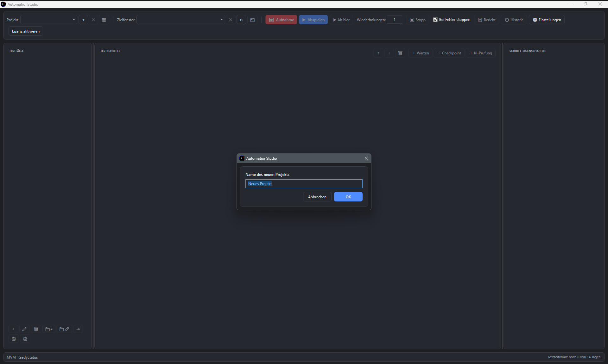Open Einstellungen settings
The height and width of the screenshot is (364, 608).
coord(547,20)
